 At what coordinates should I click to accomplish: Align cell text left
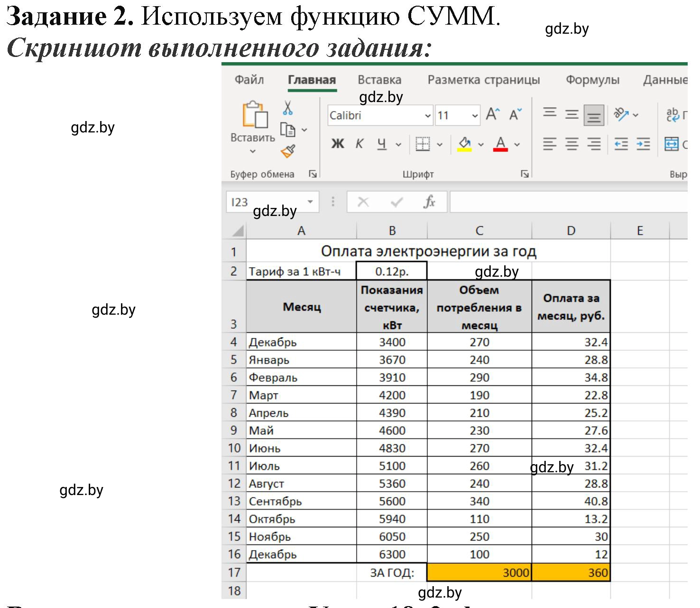(x=550, y=144)
